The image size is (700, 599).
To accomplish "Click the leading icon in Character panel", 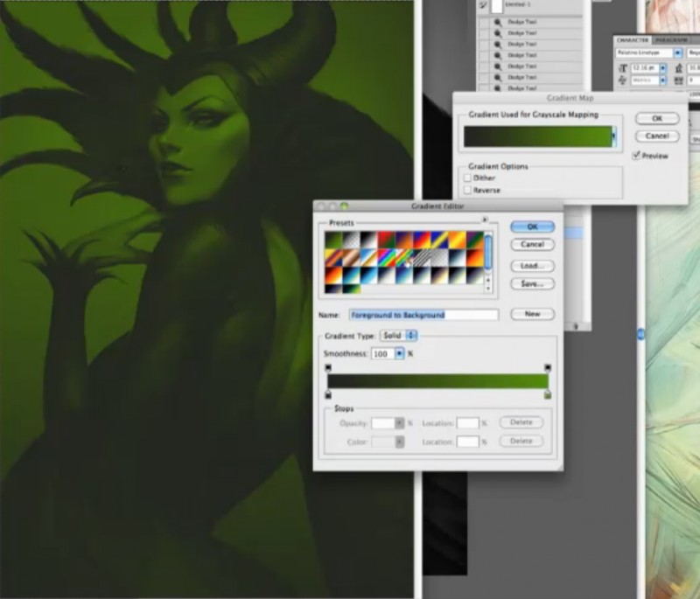I will pyautogui.click(x=679, y=68).
